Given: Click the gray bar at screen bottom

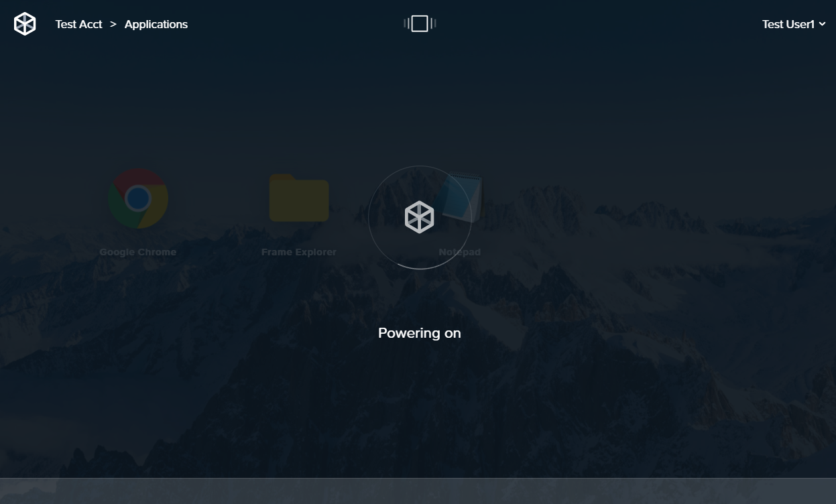Looking at the screenshot, I should click(418, 491).
